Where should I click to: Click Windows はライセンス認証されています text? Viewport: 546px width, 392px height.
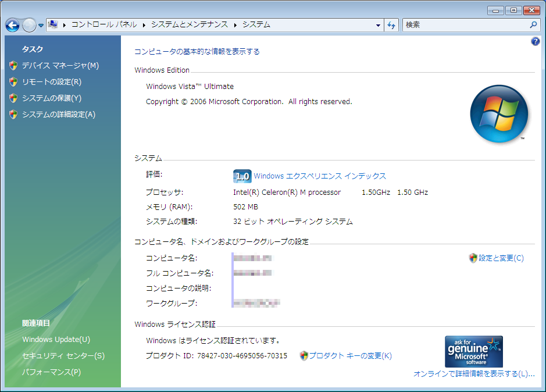coord(213,340)
